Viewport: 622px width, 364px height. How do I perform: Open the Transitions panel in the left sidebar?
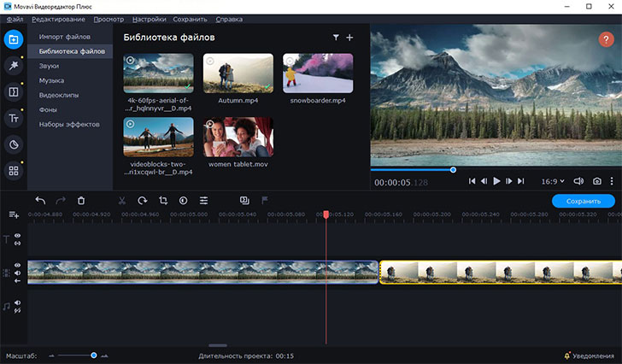[x=14, y=91]
